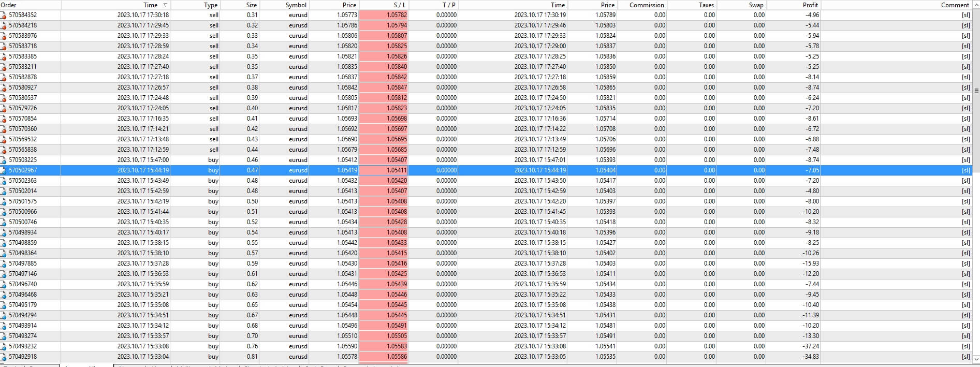Click the order icon beside 570584352

[x=4, y=15]
